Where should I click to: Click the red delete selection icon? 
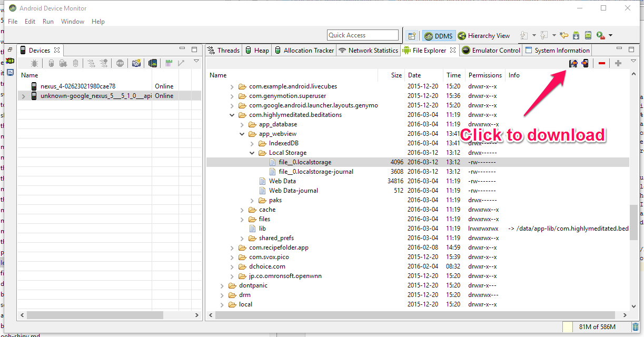pos(602,64)
